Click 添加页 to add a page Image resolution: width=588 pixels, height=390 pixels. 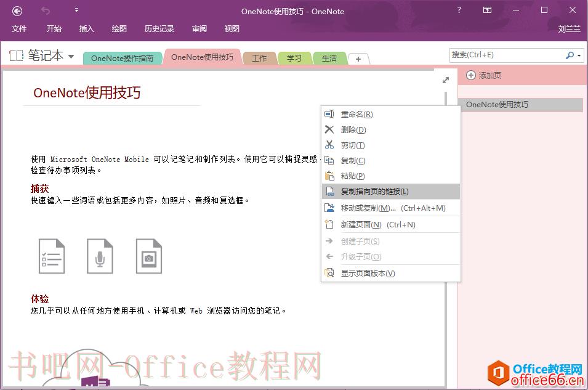click(484, 75)
